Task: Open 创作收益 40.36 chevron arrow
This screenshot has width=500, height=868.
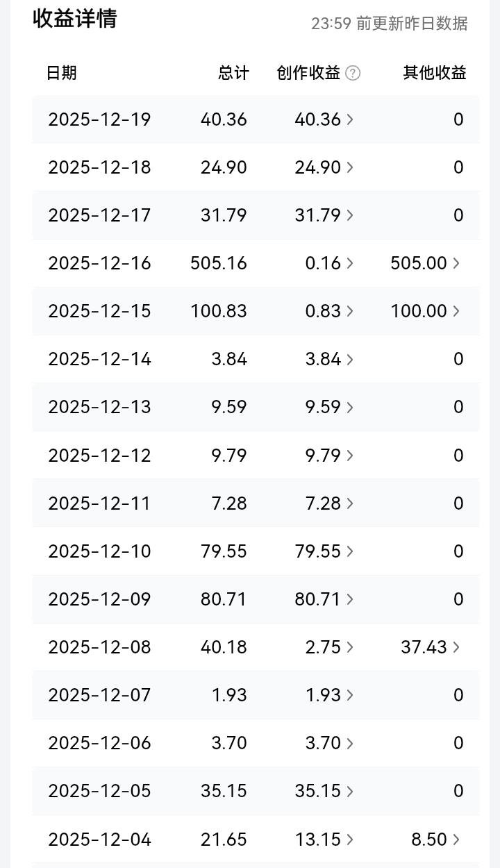Action: click(350, 119)
